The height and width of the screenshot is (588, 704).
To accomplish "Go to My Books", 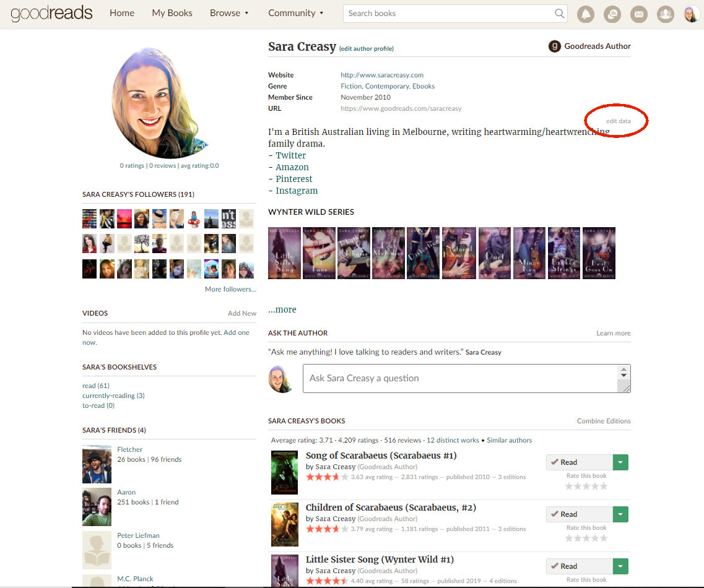I will [172, 13].
